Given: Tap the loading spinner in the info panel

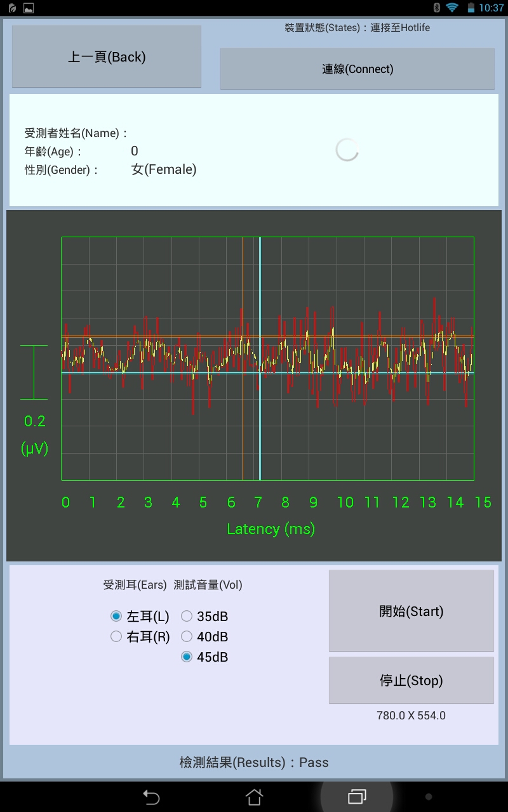Looking at the screenshot, I should pyautogui.click(x=347, y=150).
